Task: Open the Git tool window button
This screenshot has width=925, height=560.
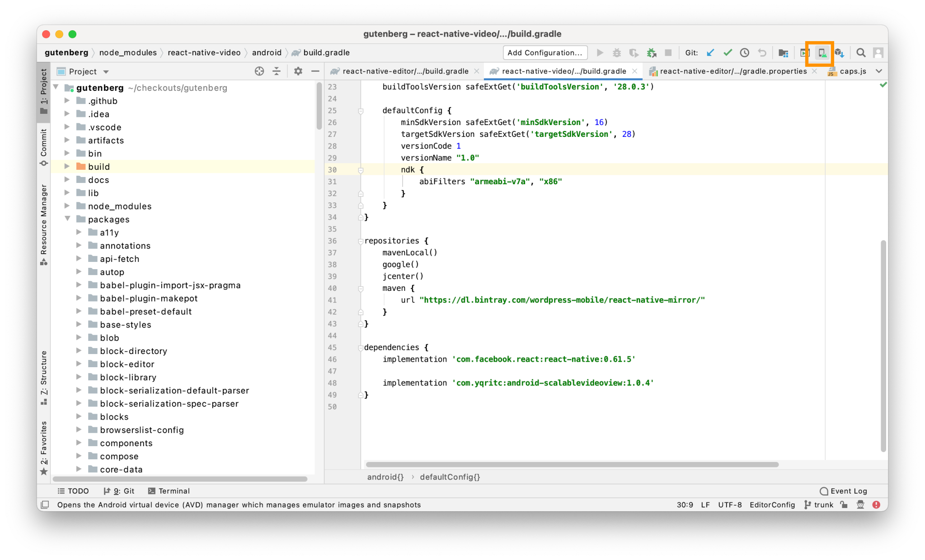Action: (x=119, y=491)
